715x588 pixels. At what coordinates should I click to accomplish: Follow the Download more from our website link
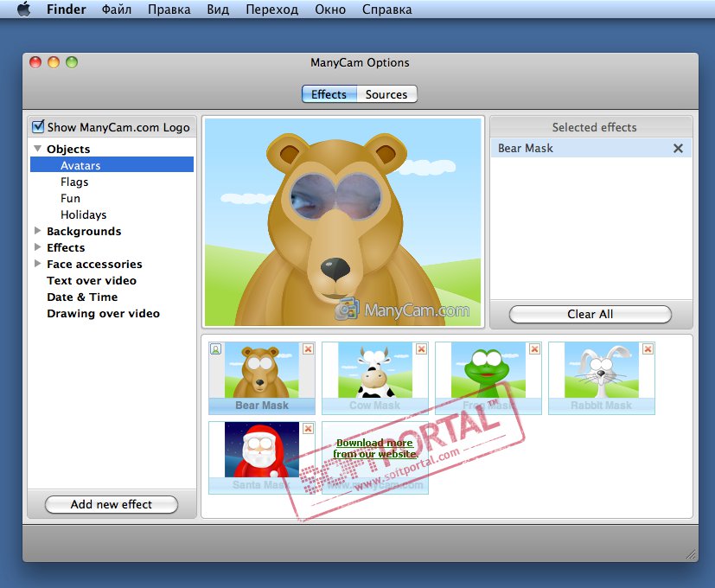(375, 449)
